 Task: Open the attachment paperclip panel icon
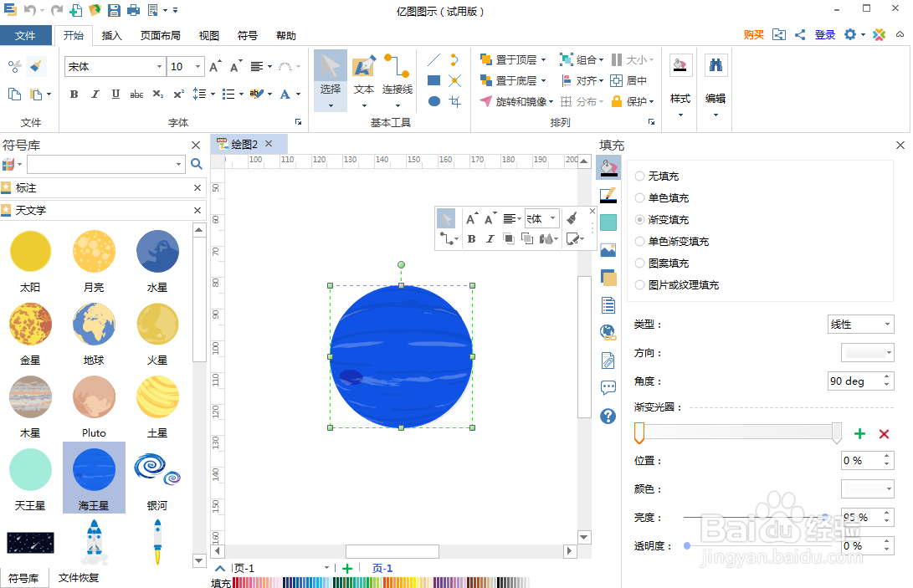[608, 360]
